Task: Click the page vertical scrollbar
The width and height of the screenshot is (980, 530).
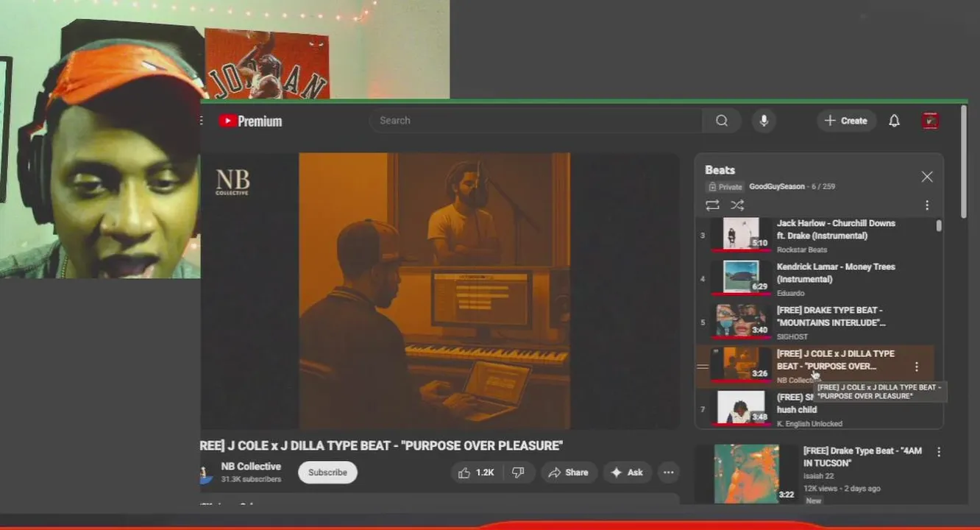Action: [964, 162]
